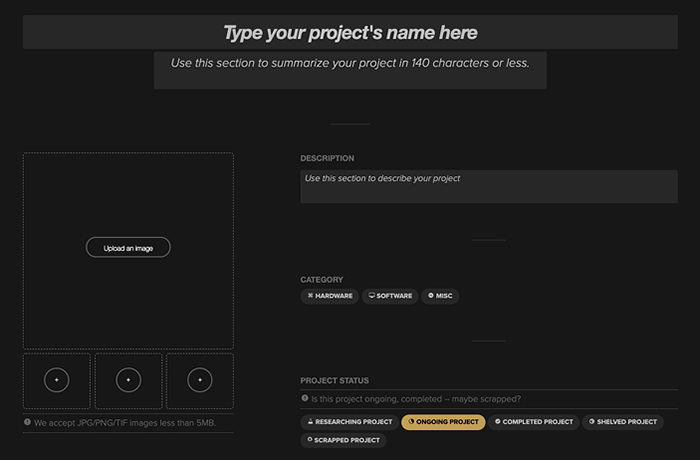Select the Hardware category
The height and width of the screenshot is (460, 700).
(x=330, y=296)
